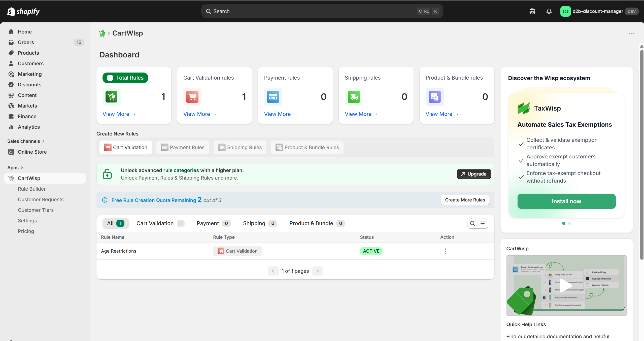
Task: Click the TaxWisp leaf logo
Action: (x=524, y=108)
